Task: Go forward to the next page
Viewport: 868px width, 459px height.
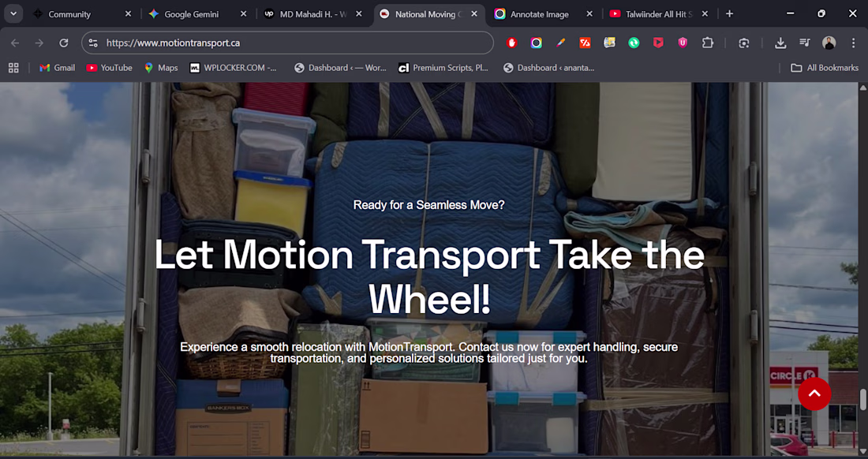Action: (x=39, y=43)
